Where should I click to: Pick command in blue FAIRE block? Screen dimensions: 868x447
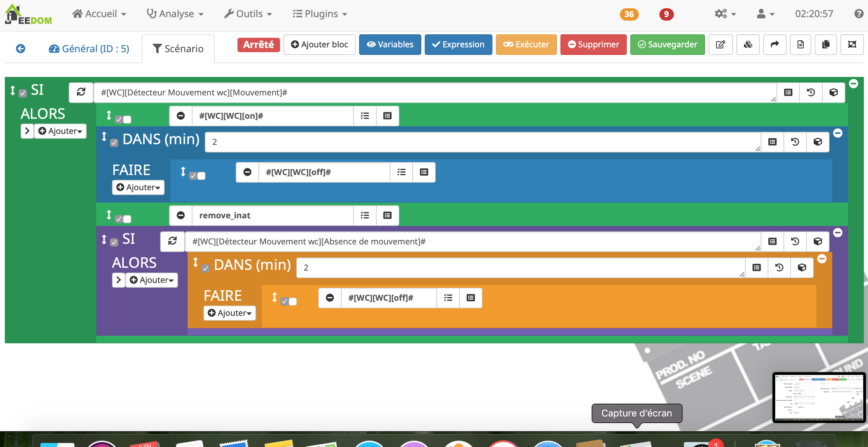point(424,172)
